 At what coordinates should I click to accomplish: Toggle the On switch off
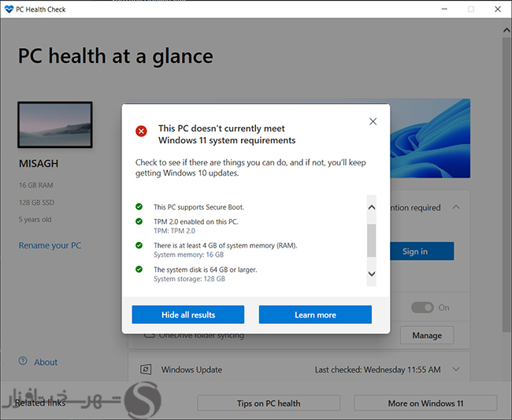pyautogui.click(x=422, y=307)
